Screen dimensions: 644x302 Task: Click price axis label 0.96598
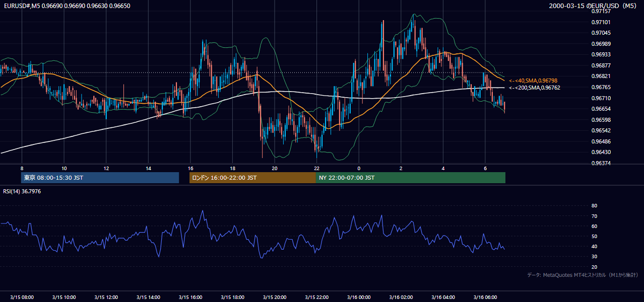pos(601,120)
